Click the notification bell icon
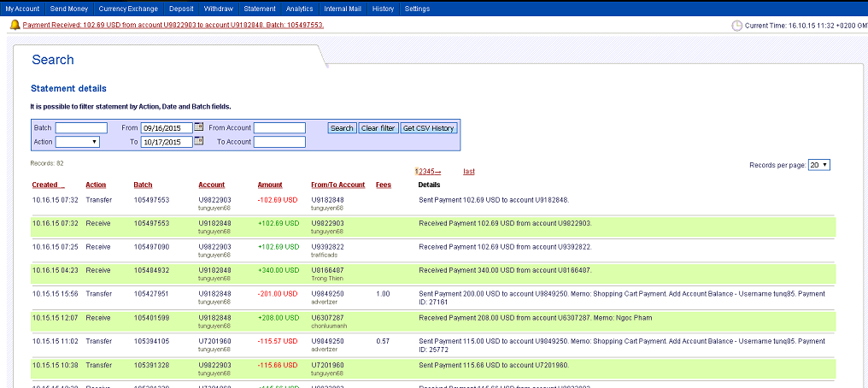Screen dimensions: 868x388 coord(15,25)
